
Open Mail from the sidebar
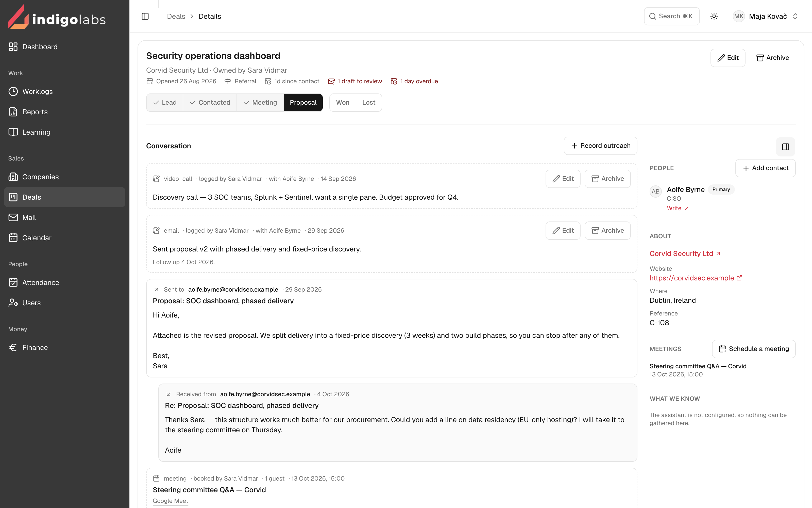64,217
